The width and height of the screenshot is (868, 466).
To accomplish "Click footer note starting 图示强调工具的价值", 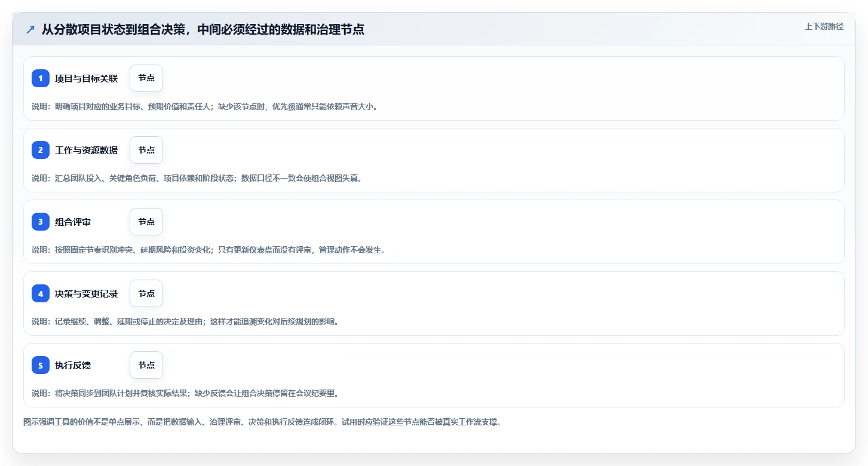I will tap(262, 422).
